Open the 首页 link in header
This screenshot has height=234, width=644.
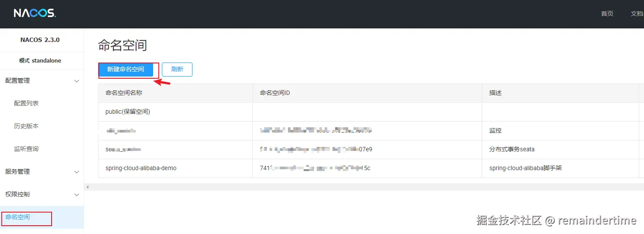tap(607, 14)
